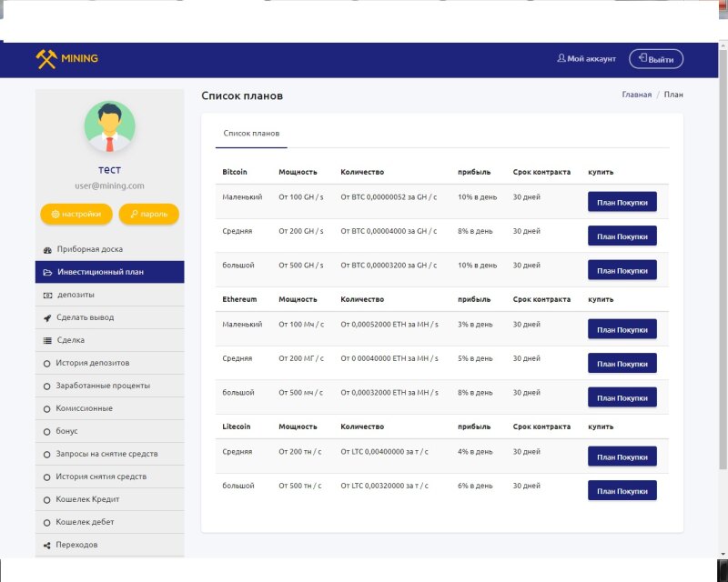Image resolution: width=728 pixels, height=582 pixels.
Task: Click the Mining pickaxe logo
Action: tap(46, 59)
